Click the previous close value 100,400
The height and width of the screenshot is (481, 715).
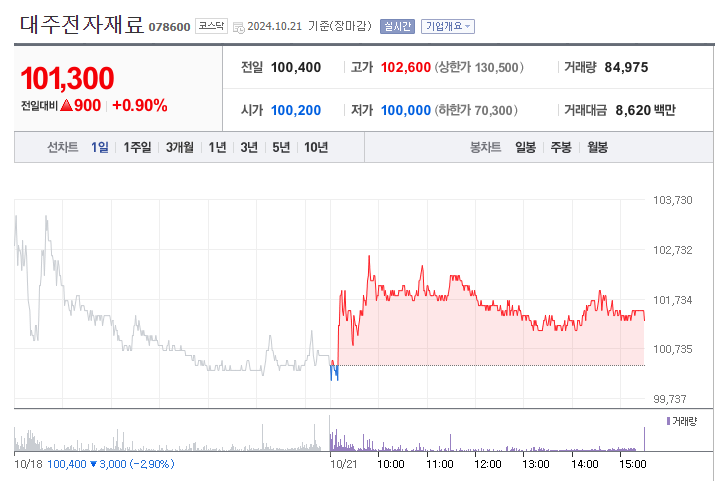click(x=296, y=67)
